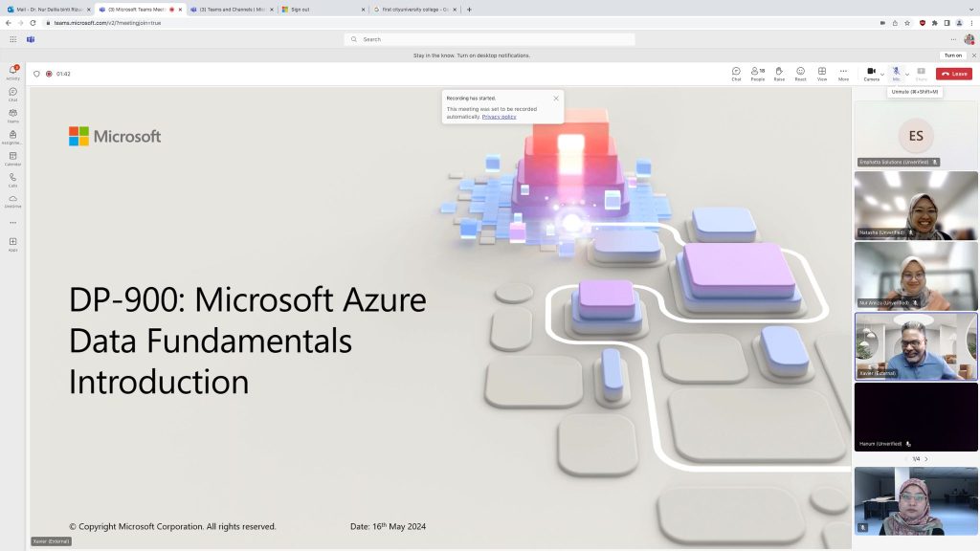
Task: Open the Privacy policy link
Action: [500, 117]
